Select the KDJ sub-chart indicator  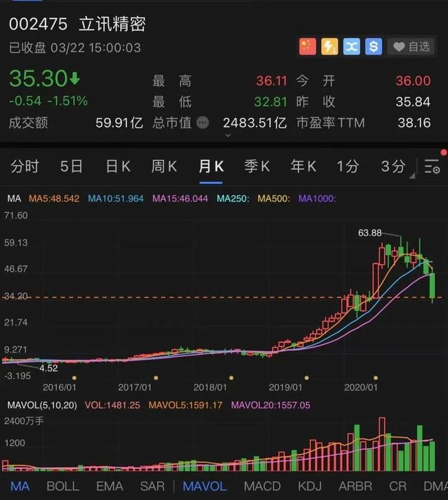point(311,486)
